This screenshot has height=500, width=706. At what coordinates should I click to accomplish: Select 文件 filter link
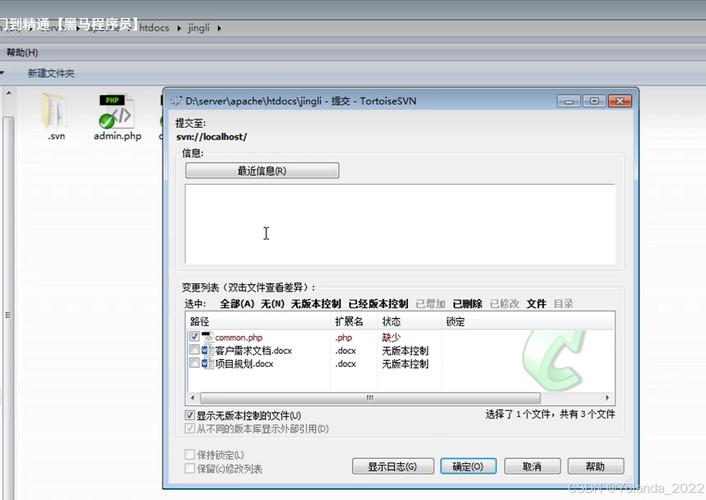tap(536, 304)
